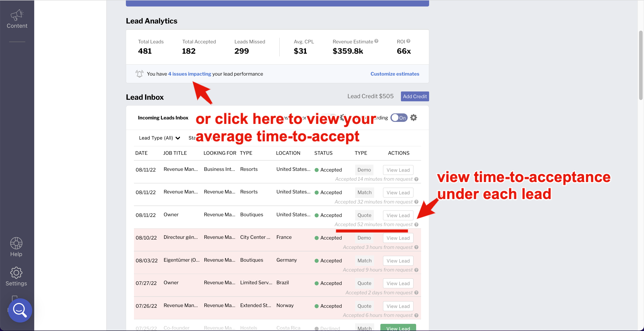Click help icon beside 14 minutes acceptance
Viewport: 644px width, 331px height.
416,179
